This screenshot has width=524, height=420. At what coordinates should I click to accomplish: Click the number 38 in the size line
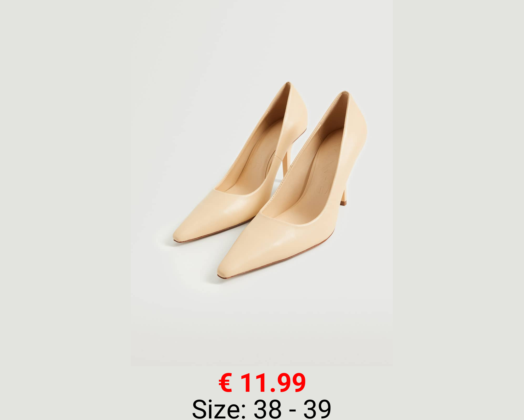268,409
